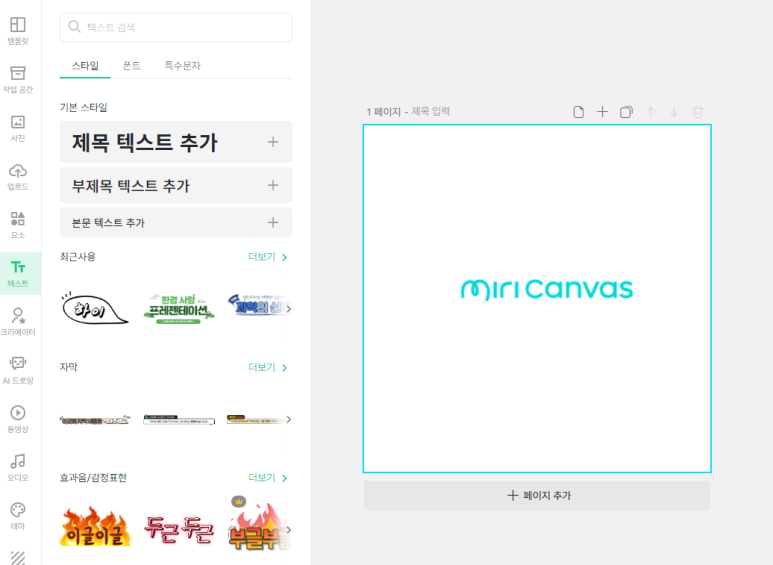This screenshot has width=773, height=565.
Task: Select the 부글부글 premium text effect
Action: [x=258, y=526]
